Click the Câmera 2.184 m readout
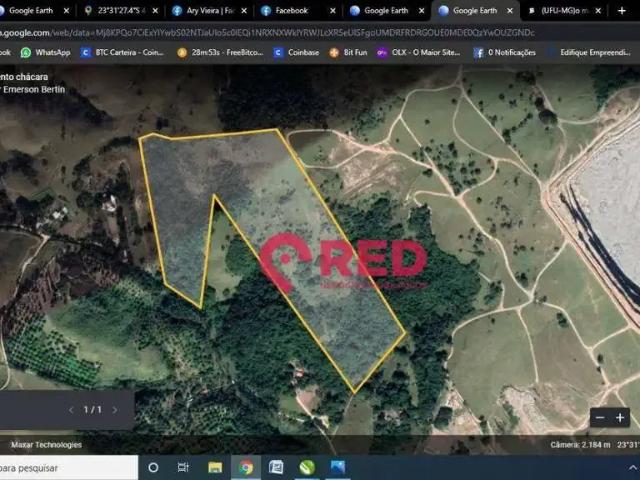This screenshot has width=640, height=480. click(x=580, y=445)
